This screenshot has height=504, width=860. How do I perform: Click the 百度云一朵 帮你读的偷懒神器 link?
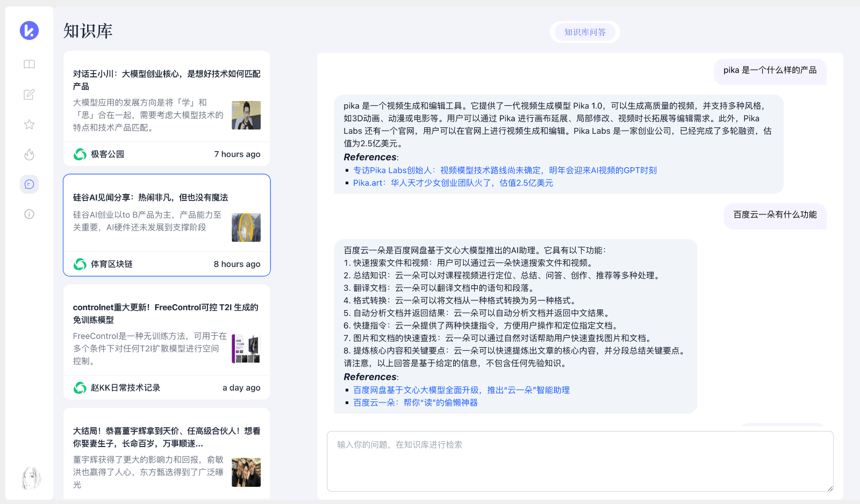tap(415, 403)
